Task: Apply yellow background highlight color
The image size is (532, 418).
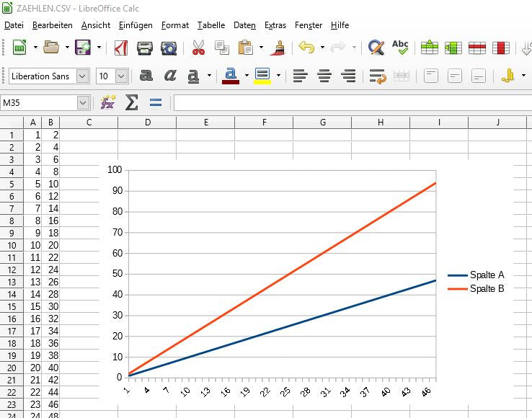Action: [x=262, y=76]
